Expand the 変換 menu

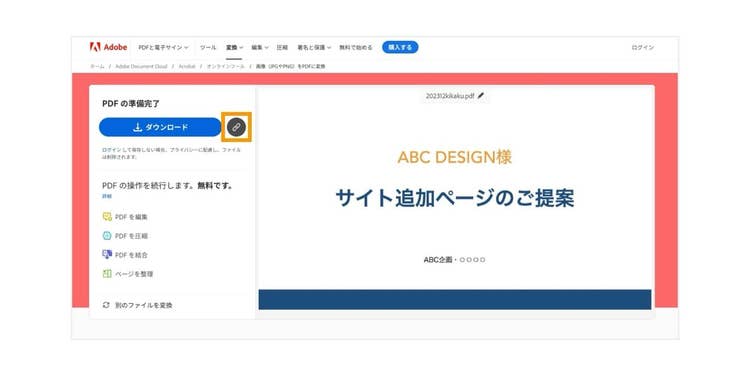coord(234,47)
